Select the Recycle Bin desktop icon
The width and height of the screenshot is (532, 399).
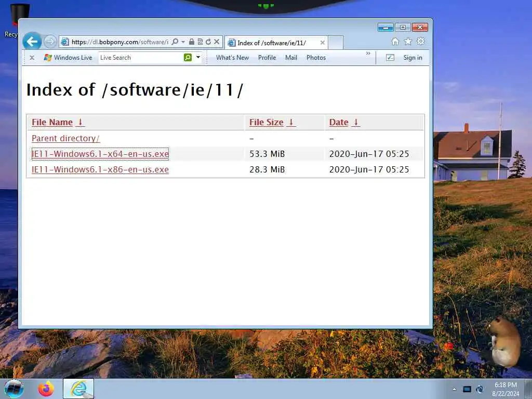[14, 20]
